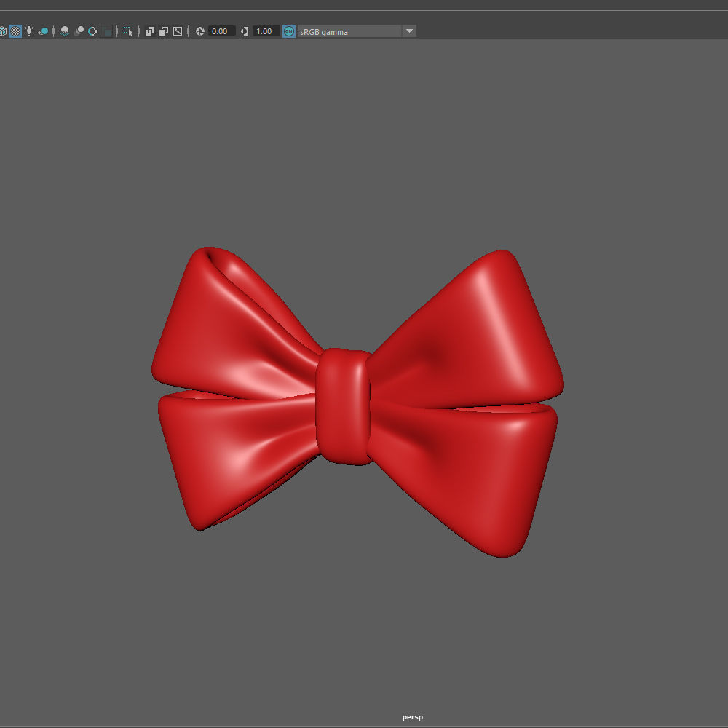Enable Screen Space Ambient Occlusion icon
The width and height of the screenshot is (728, 728).
pyautogui.click(x=65, y=31)
